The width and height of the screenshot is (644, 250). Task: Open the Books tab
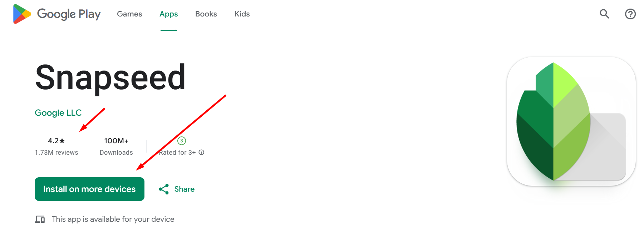coord(206,14)
